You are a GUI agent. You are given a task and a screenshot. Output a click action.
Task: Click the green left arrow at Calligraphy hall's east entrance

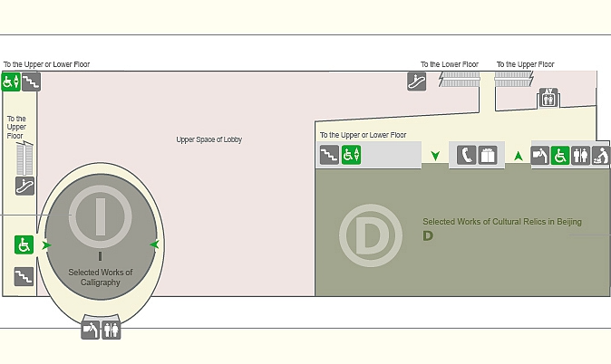154,244
